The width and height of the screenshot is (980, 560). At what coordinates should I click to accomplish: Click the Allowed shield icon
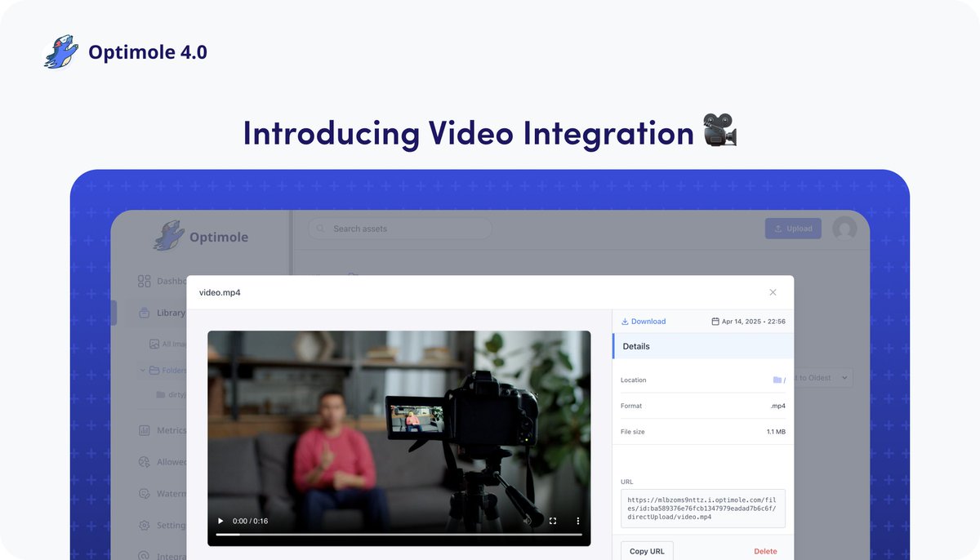tap(144, 462)
